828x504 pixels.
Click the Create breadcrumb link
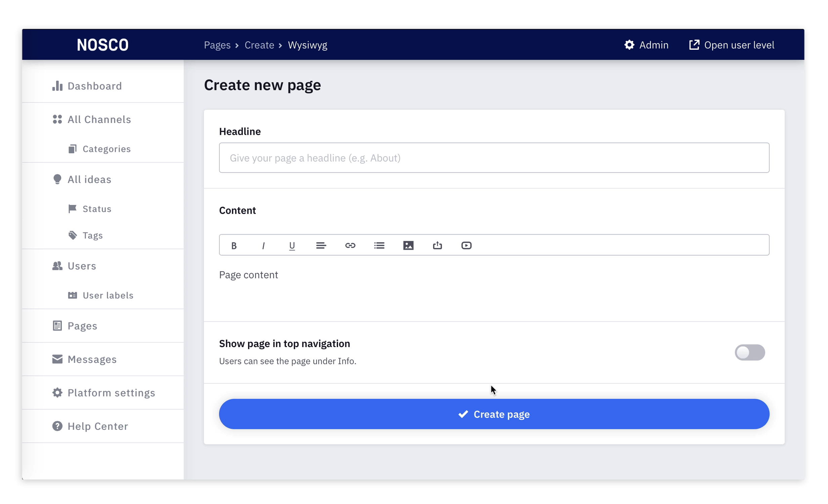259,45
